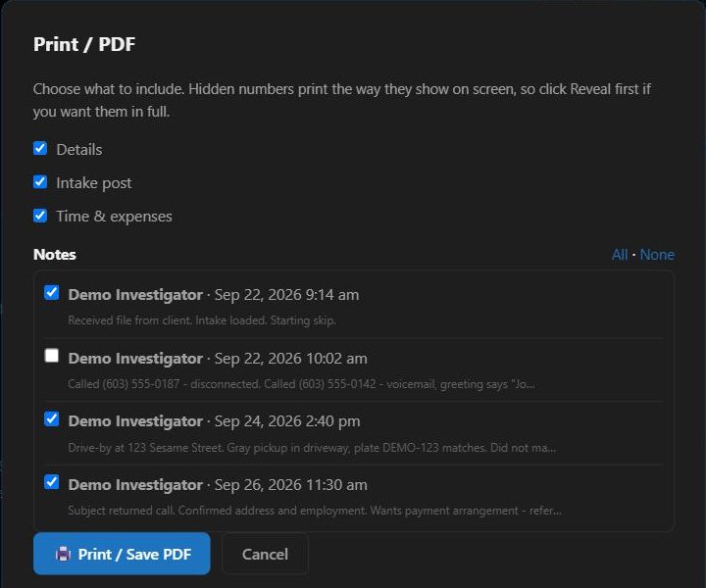Click the None link for notes
Image resolution: width=706 pixels, height=588 pixels.
(657, 255)
